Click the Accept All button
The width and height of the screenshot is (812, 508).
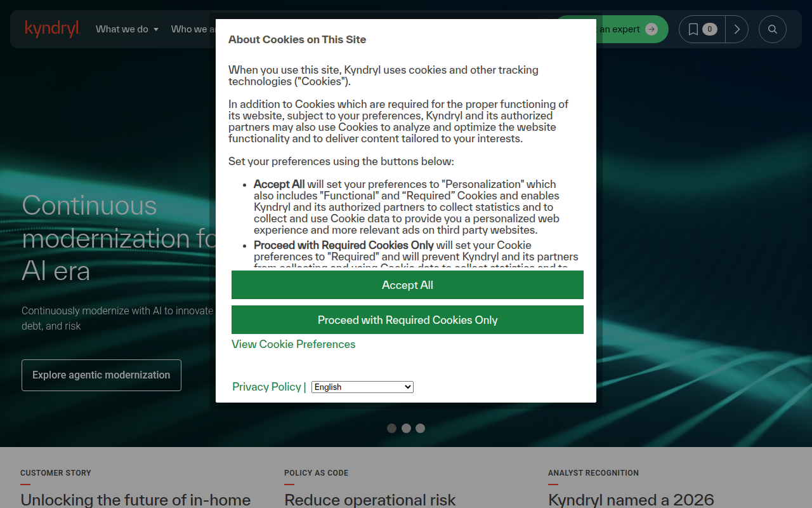(x=407, y=285)
